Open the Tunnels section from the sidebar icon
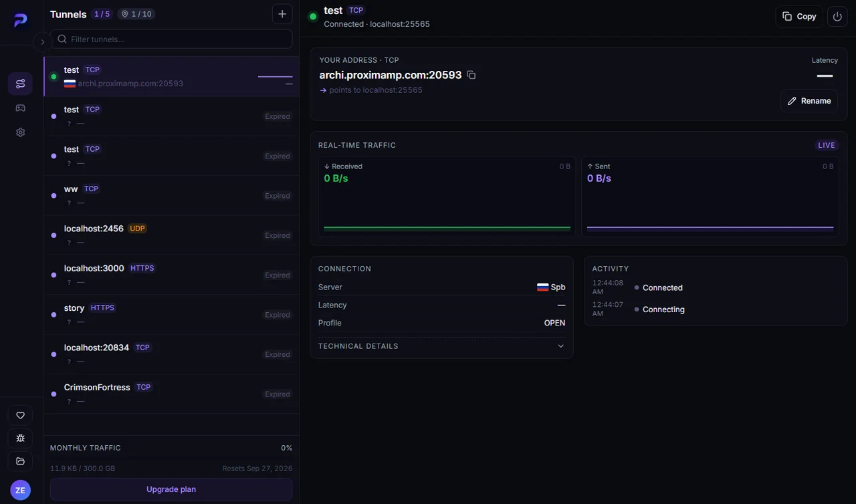The image size is (856, 504). 20,84
